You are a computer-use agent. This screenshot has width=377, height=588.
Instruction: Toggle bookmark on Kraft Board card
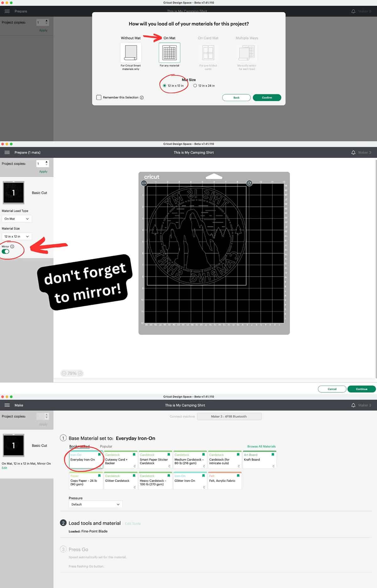pos(273,454)
